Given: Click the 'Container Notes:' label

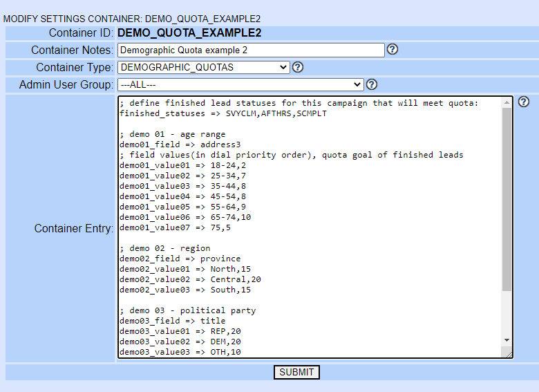Looking at the screenshot, I should tap(73, 50).
